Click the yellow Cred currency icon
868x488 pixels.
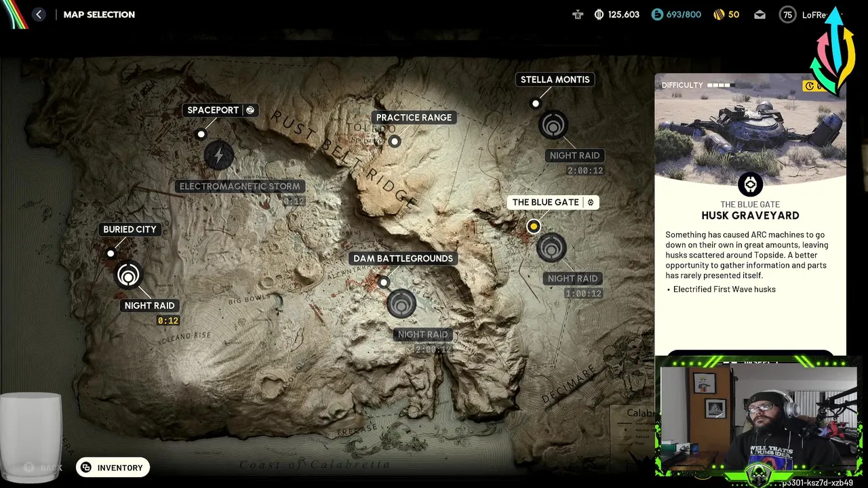pos(719,14)
